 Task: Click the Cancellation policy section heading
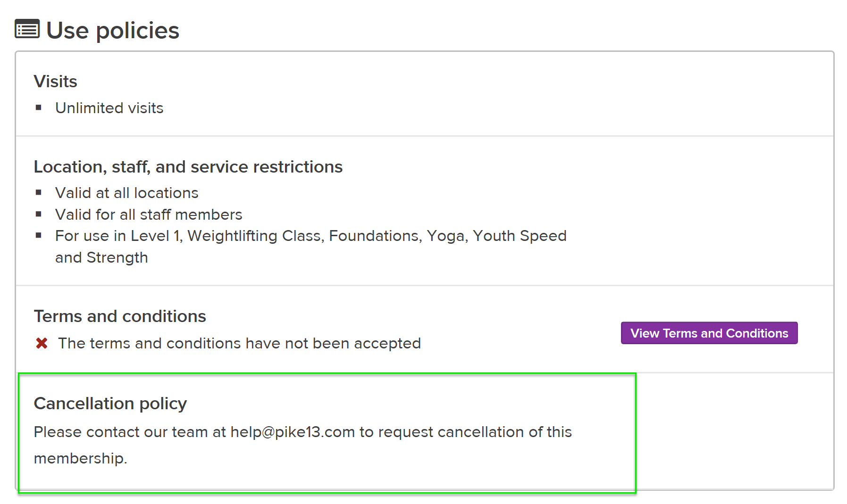(x=110, y=404)
